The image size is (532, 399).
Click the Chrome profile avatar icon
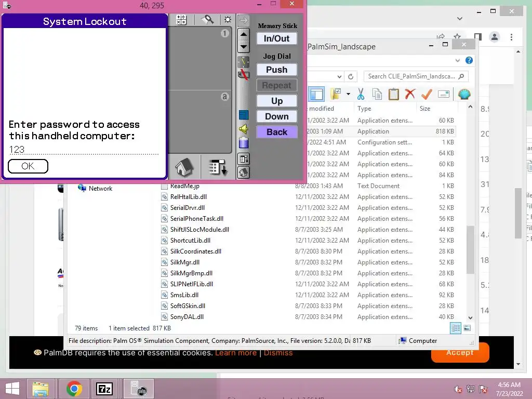(495, 37)
